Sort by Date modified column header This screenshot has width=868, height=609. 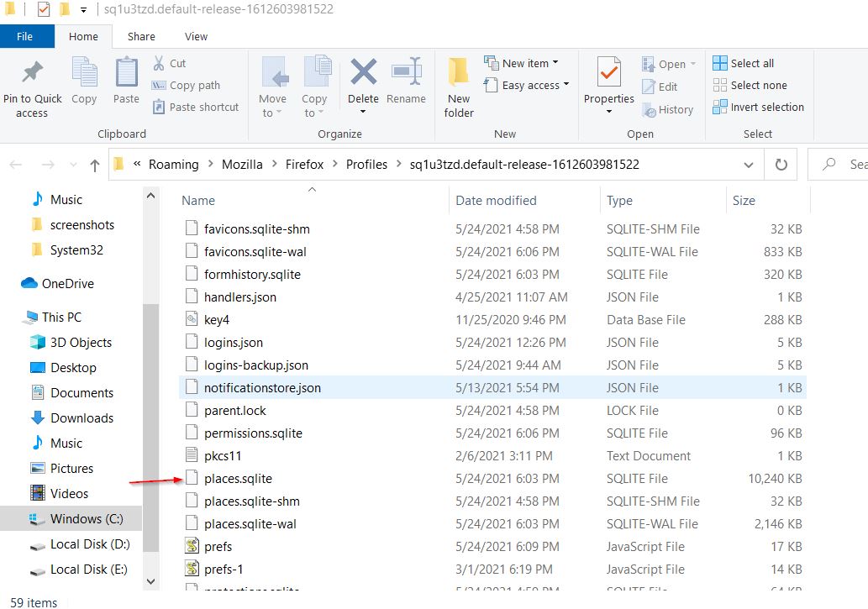click(496, 201)
